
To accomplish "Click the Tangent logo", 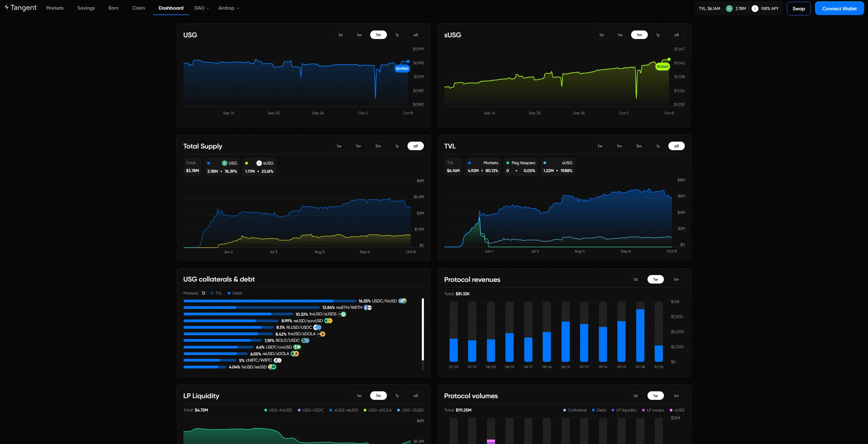I will pos(20,8).
